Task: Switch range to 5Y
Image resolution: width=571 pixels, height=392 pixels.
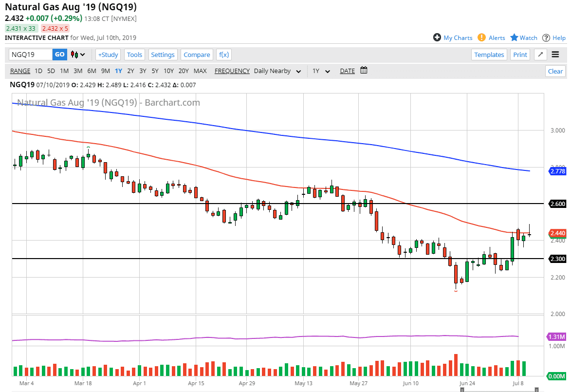Action: (x=155, y=71)
